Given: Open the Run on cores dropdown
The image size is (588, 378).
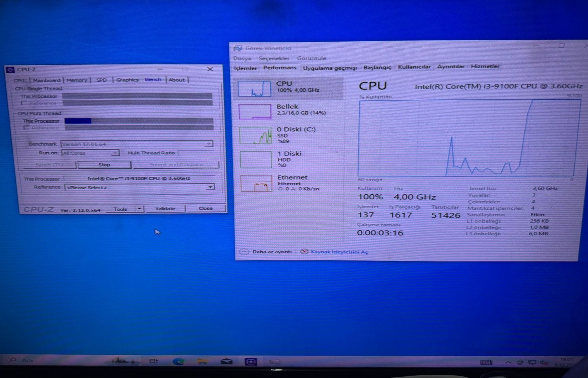Looking at the screenshot, I should pos(115,153).
